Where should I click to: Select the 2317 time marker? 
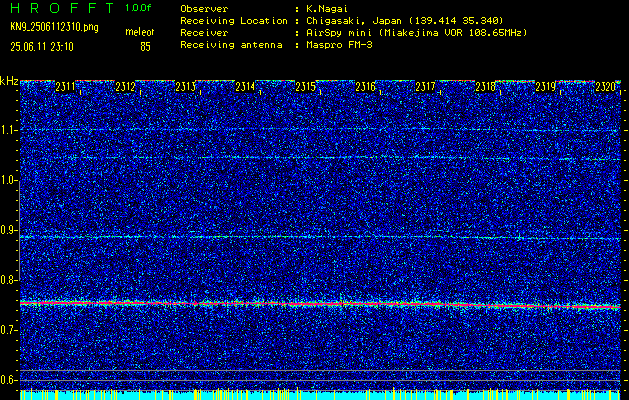pyautogui.click(x=425, y=86)
